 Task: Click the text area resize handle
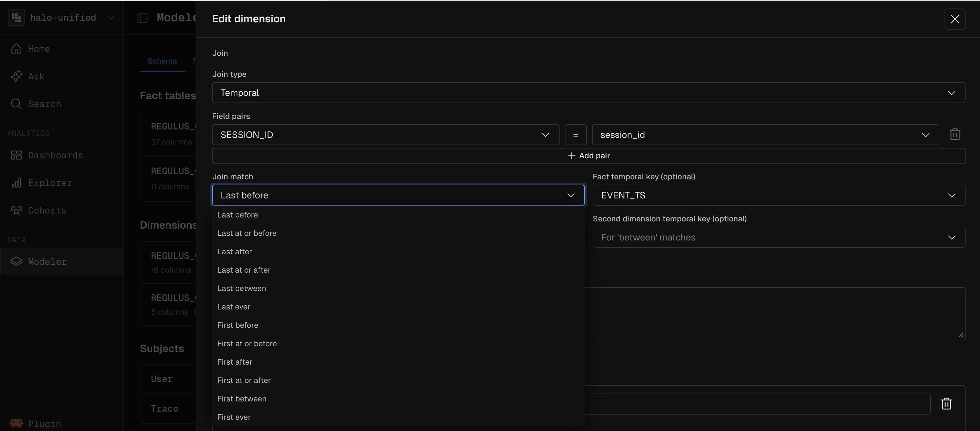(x=961, y=335)
